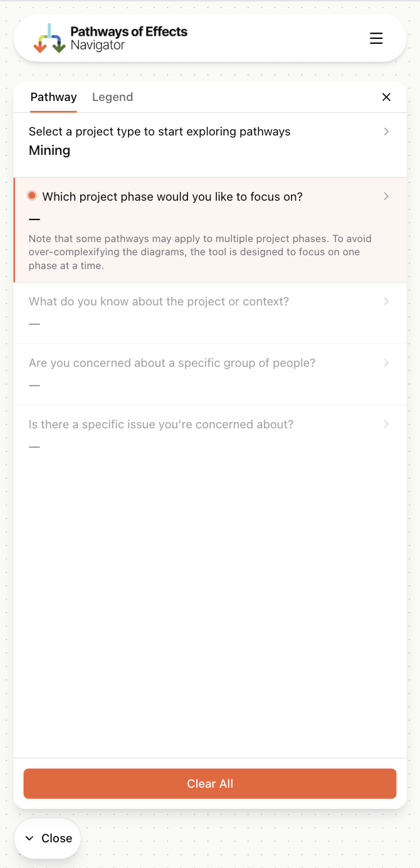Click the Close button at the bottom
The width and height of the screenshot is (420, 868).
[47, 838]
